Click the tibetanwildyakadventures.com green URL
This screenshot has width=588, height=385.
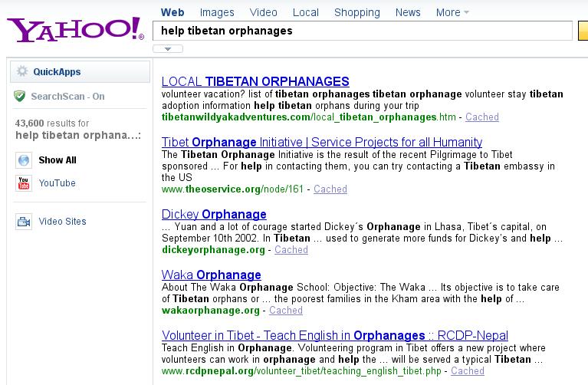click(x=309, y=117)
